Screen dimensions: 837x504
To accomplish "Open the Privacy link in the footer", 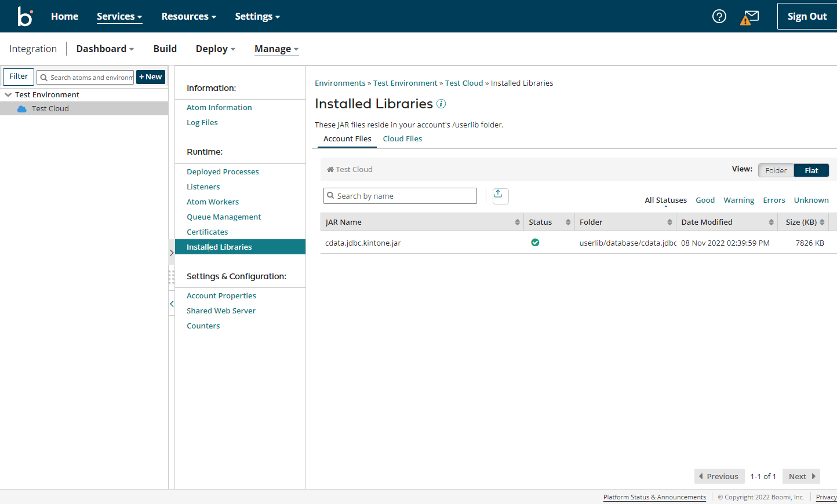I will pos(826,497).
